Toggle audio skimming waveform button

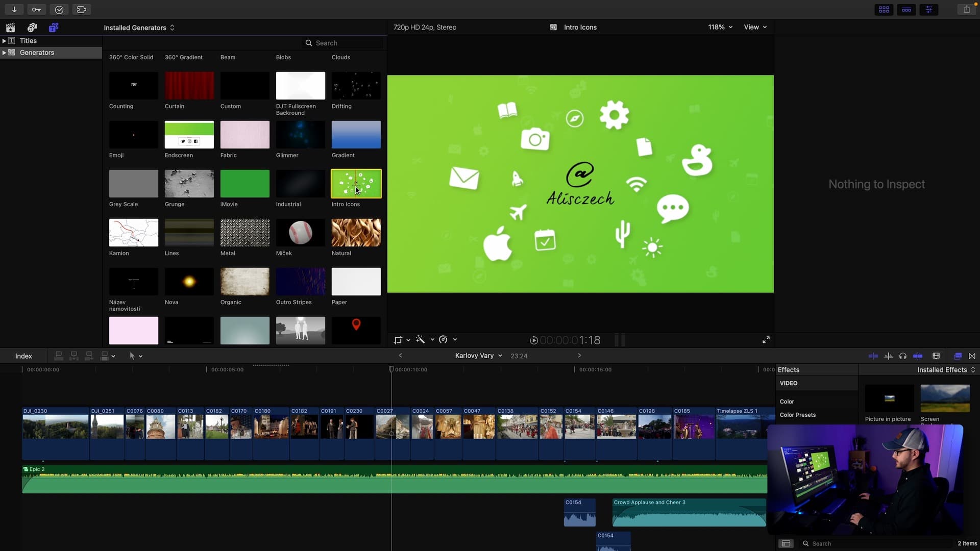coord(888,356)
